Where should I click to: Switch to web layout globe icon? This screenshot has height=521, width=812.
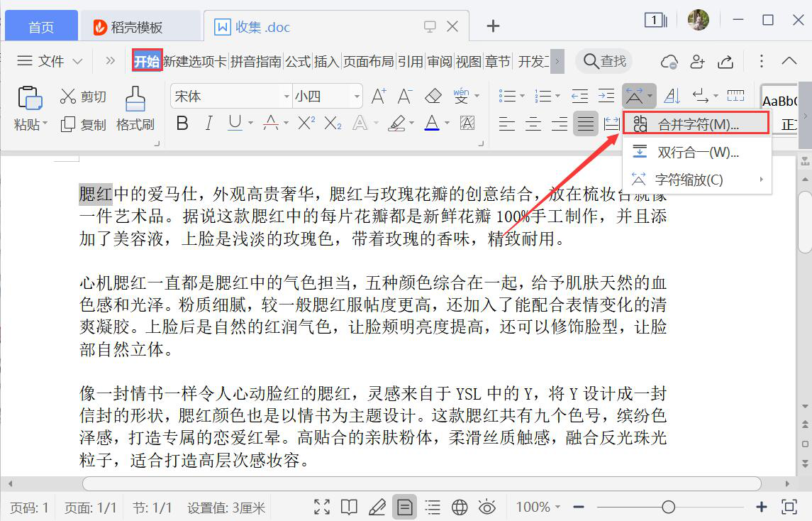tap(460, 507)
